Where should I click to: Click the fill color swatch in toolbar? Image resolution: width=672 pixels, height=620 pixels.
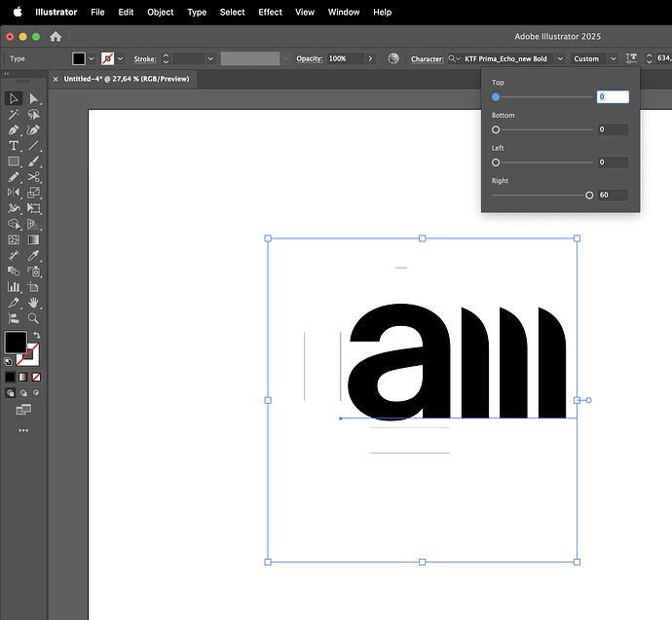[x=16, y=342]
